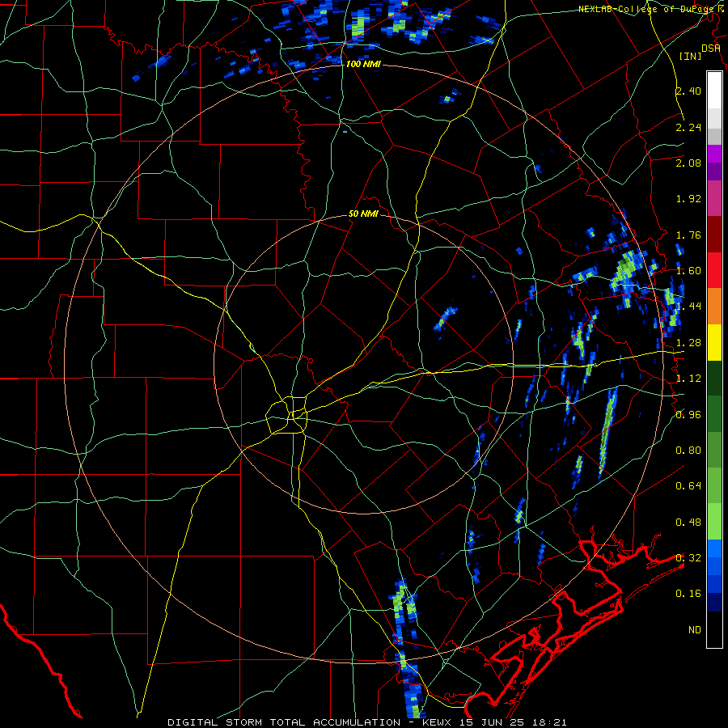Click the yellow legend swatch
This screenshot has width=728, height=728.
click(x=714, y=342)
